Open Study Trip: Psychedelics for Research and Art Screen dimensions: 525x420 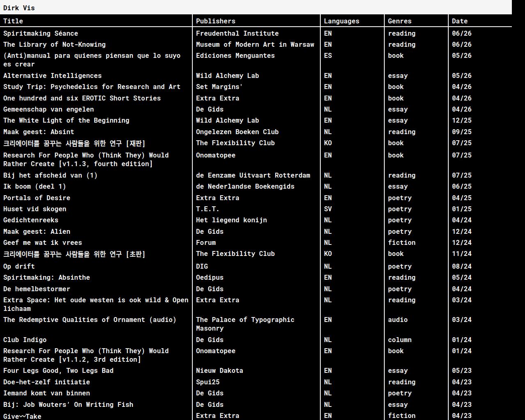click(x=92, y=87)
